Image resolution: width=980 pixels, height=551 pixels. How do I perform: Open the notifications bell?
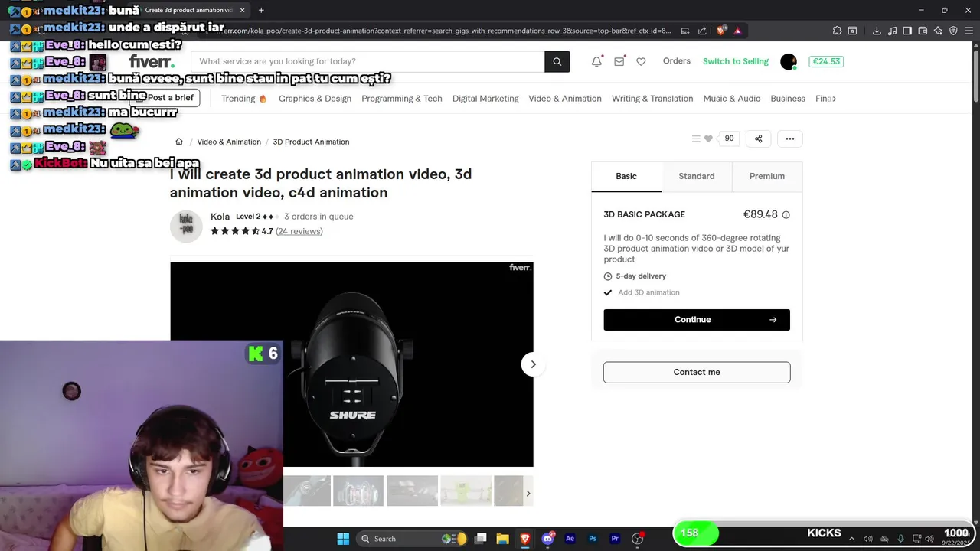coord(596,61)
